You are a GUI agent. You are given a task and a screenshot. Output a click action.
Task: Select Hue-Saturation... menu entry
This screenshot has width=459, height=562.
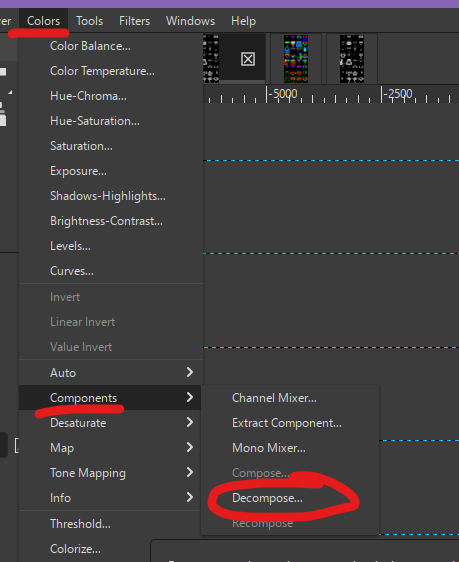tap(111, 121)
